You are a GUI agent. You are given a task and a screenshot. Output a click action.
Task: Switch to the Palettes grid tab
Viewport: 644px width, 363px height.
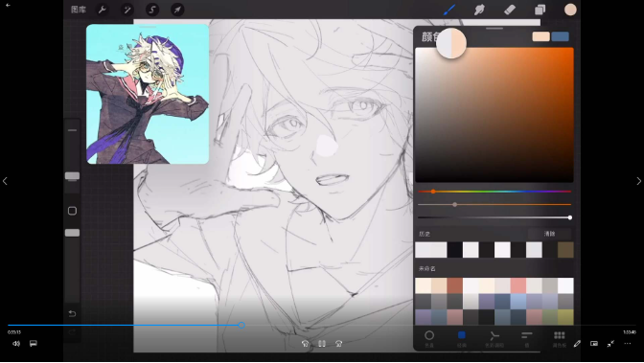560,339
